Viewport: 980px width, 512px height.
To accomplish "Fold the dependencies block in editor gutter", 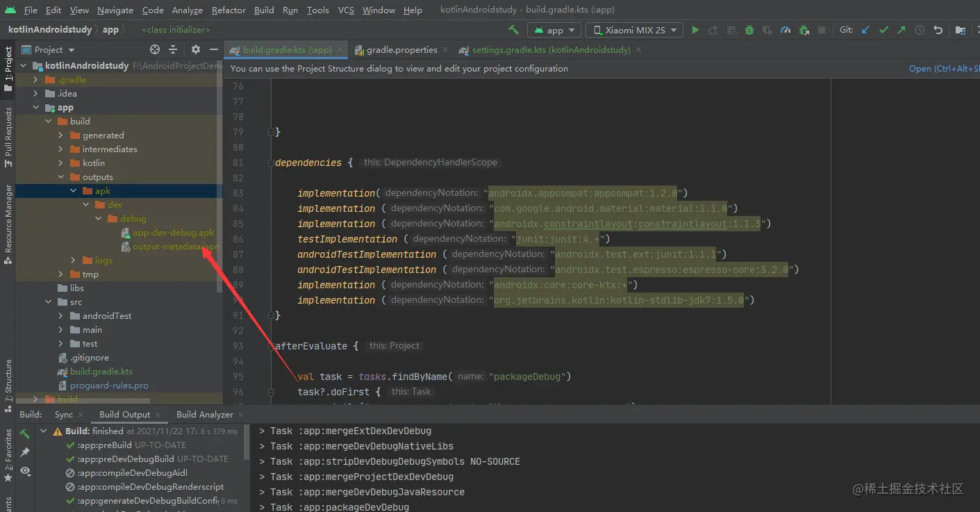I will [271, 163].
